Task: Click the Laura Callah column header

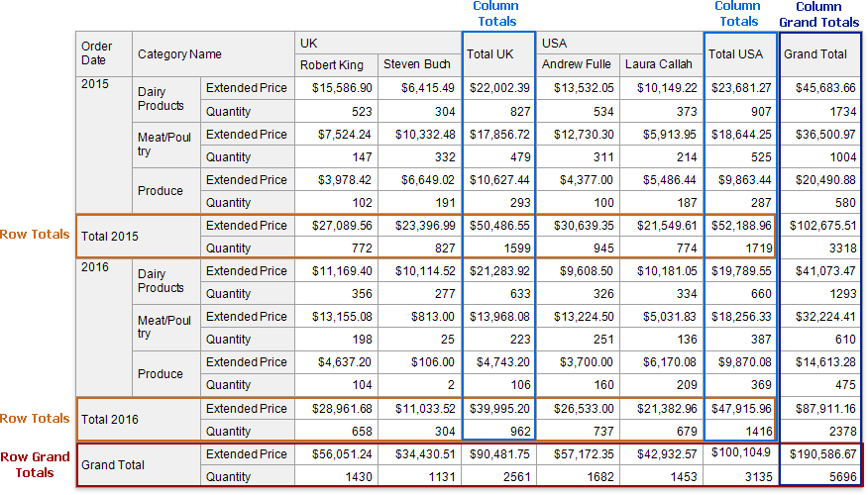Action: pyautogui.click(x=660, y=64)
